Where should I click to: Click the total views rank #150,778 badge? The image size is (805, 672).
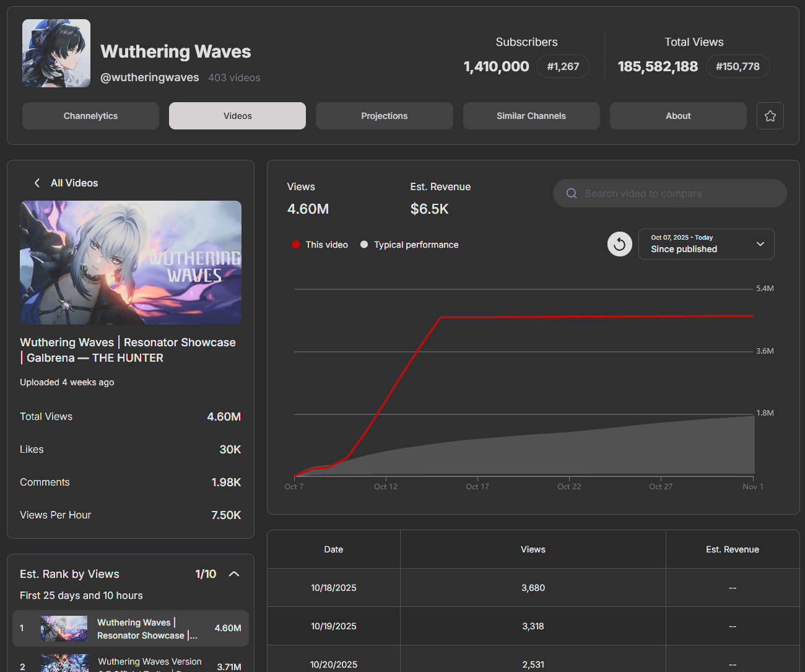pyautogui.click(x=738, y=66)
